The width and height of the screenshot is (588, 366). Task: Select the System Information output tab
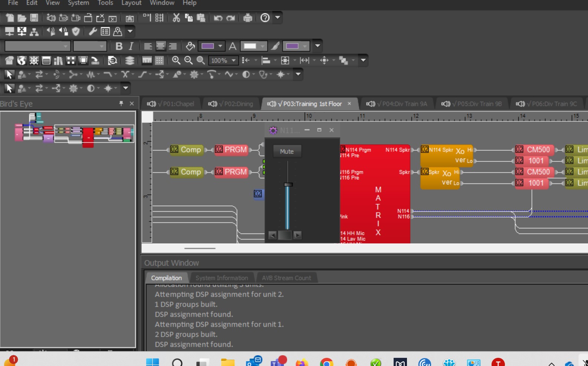pyautogui.click(x=221, y=278)
